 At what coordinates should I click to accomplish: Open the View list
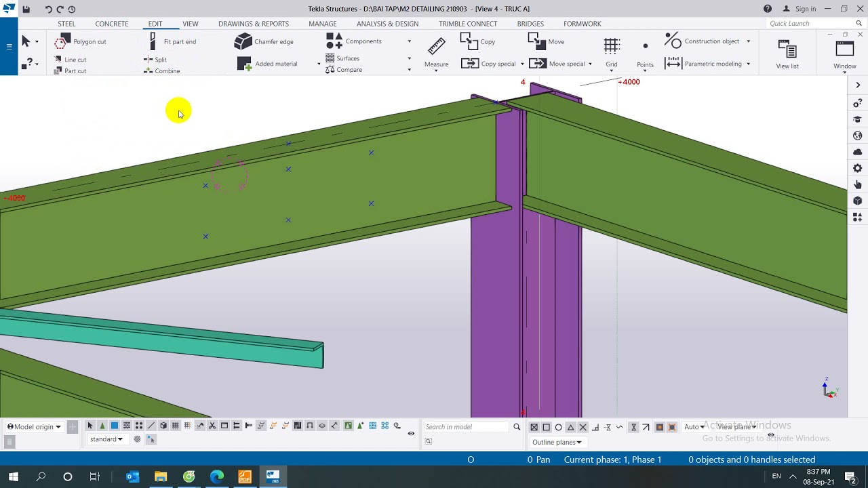787,54
